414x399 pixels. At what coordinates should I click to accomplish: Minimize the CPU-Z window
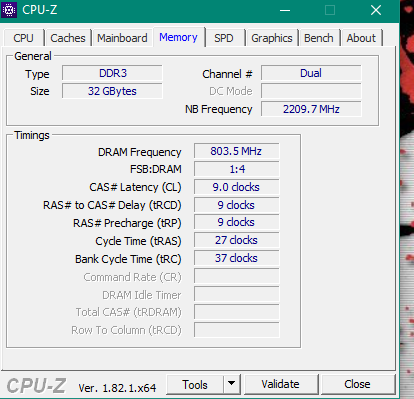285,10
